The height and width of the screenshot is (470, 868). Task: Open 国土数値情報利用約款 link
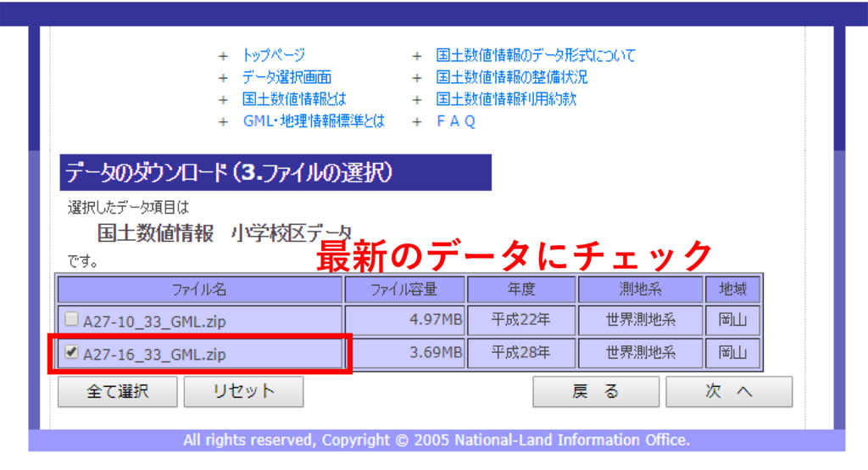(x=506, y=99)
